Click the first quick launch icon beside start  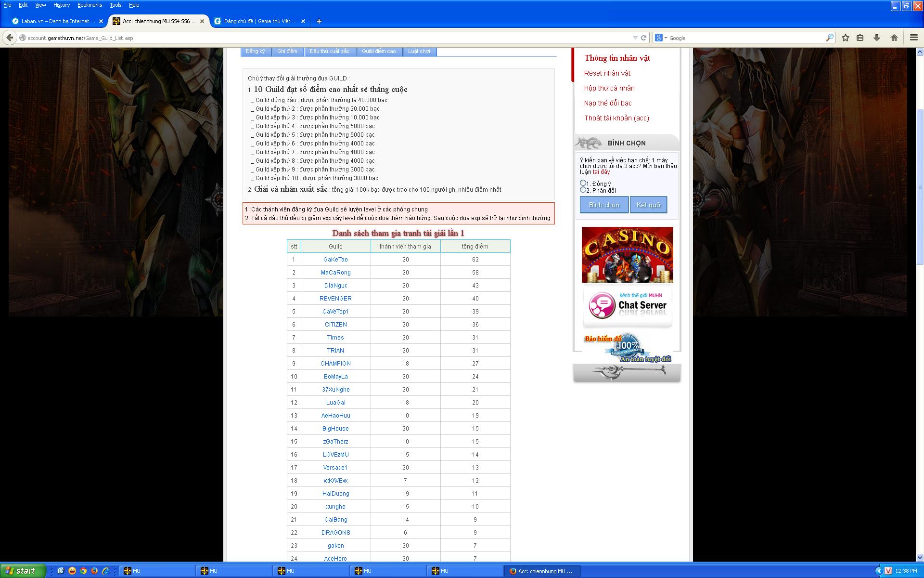point(61,571)
